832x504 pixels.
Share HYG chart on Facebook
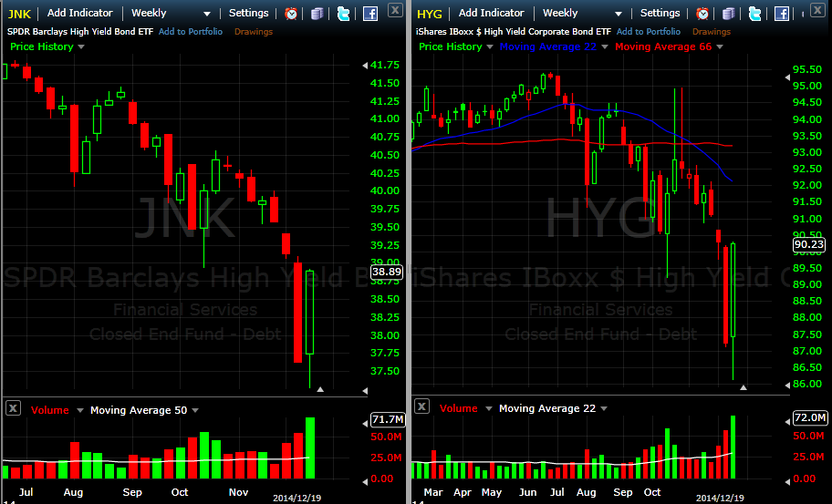[x=782, y=14]
